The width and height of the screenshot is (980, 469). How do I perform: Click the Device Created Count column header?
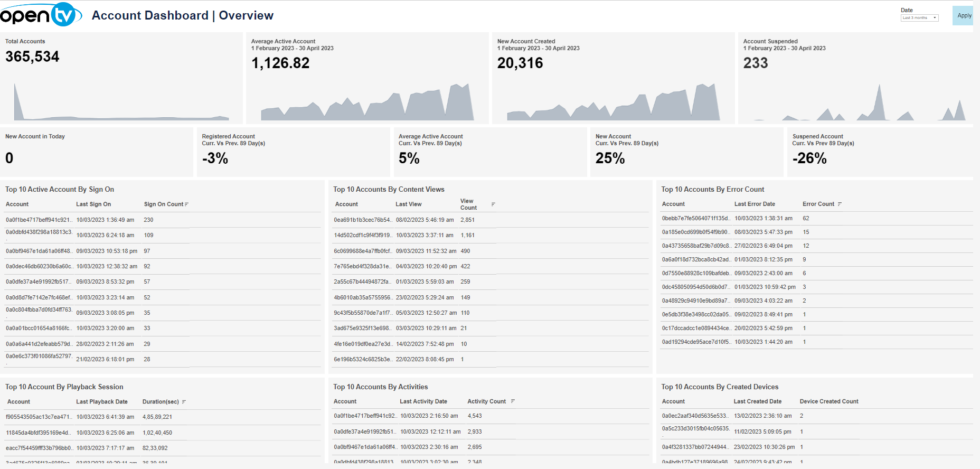click(828, 401)
